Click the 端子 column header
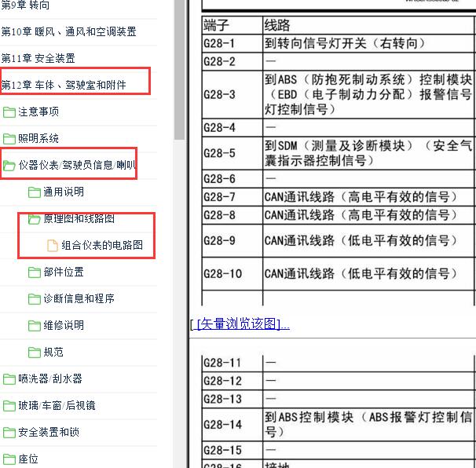 (233, 25)
